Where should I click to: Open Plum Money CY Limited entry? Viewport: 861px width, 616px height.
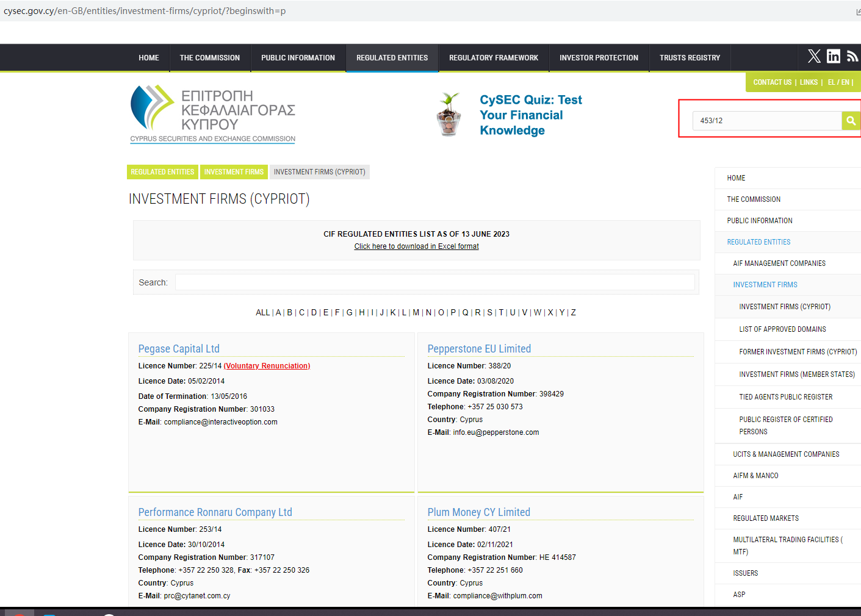coord(478,512)
